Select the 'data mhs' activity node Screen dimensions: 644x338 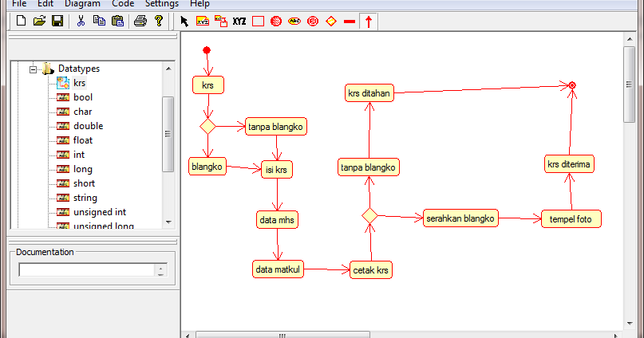[277, 220]
